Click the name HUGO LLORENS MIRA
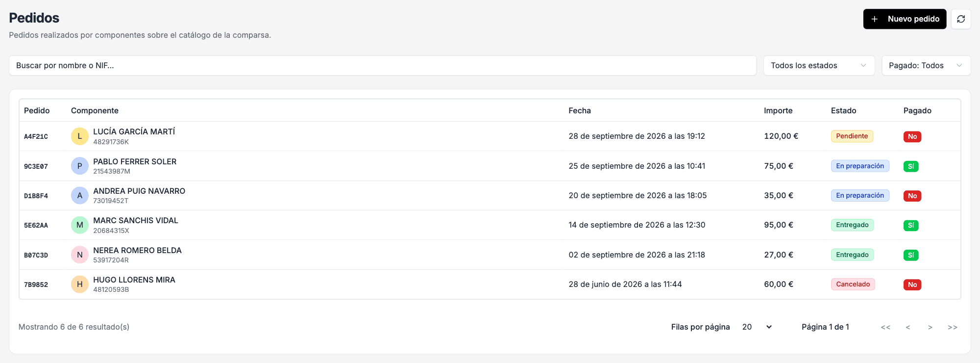980x363 pixels. (134, 280)
